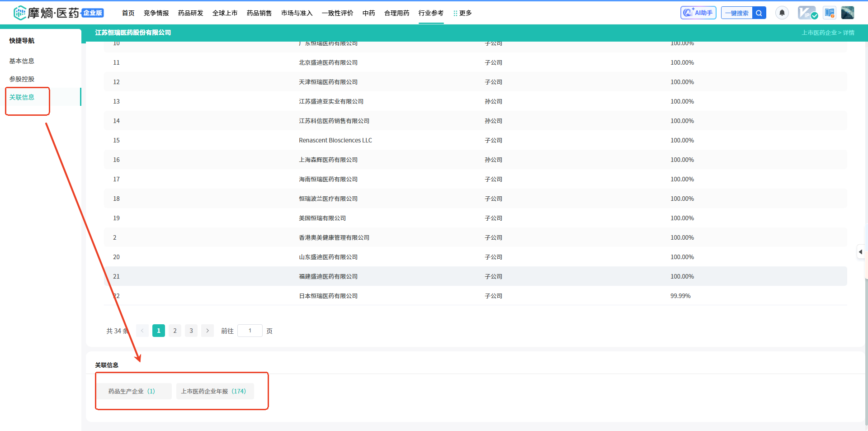Image resolution: width=868 pixels, height=431 pixels.
Task: Click 北京盛迪医药有限公司 row name
Action: [328, 62]
